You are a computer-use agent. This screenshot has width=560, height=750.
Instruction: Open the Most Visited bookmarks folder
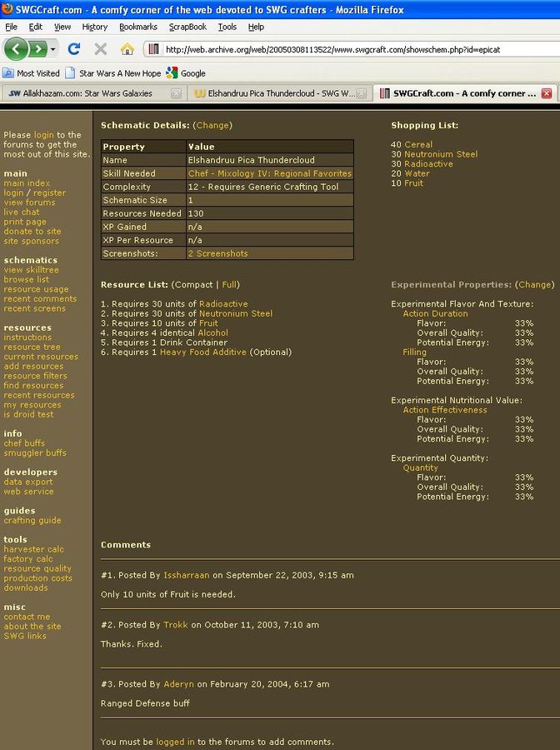click(x=32, y=73)
